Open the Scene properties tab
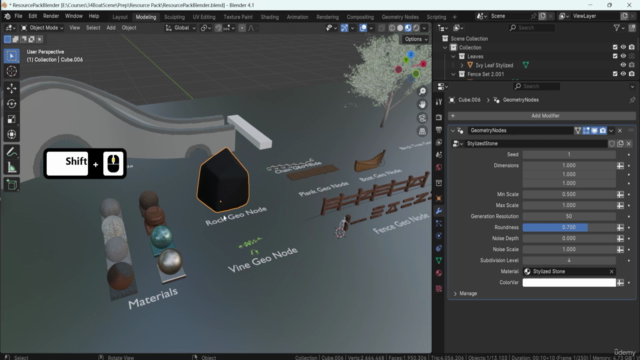 click(x=439, y=155)
